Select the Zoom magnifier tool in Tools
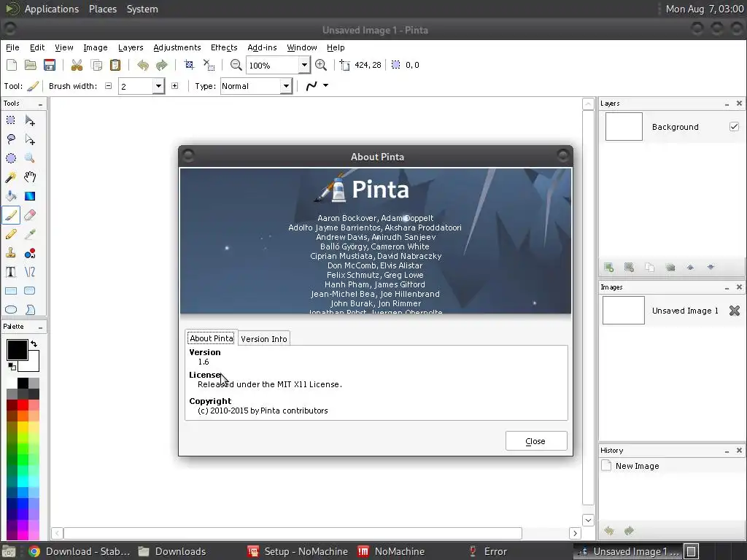This screenshot has width=747, height=560. (29, 158)
